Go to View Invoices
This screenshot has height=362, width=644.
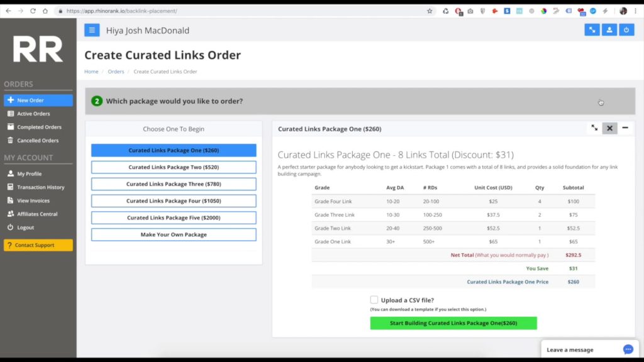[33, 200]
